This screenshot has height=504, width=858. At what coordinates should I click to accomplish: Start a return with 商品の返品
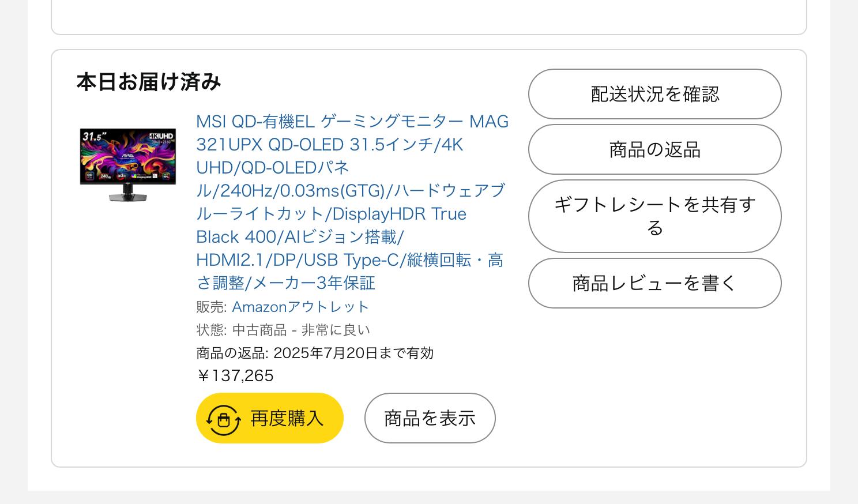tap(654, 149)
